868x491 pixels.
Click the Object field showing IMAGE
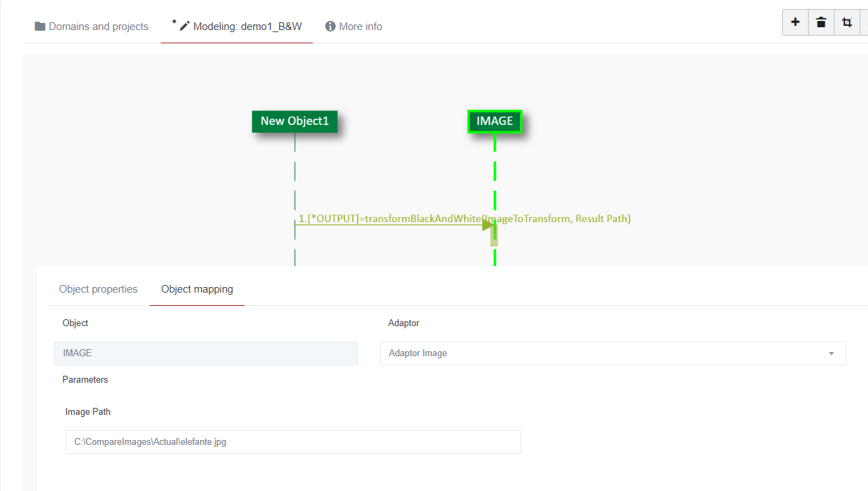pos(206,353)
